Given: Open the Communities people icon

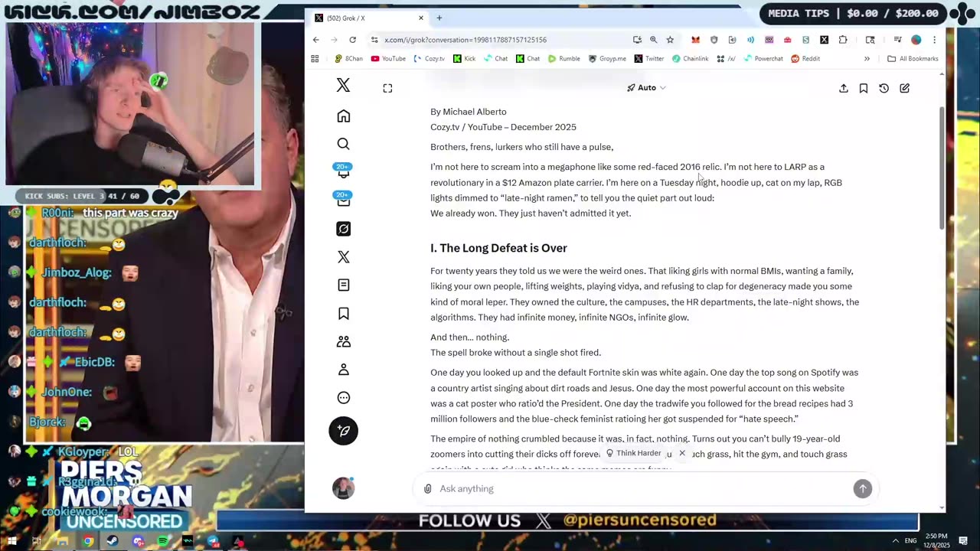Looking at the screenshot, I should (343, 341).
